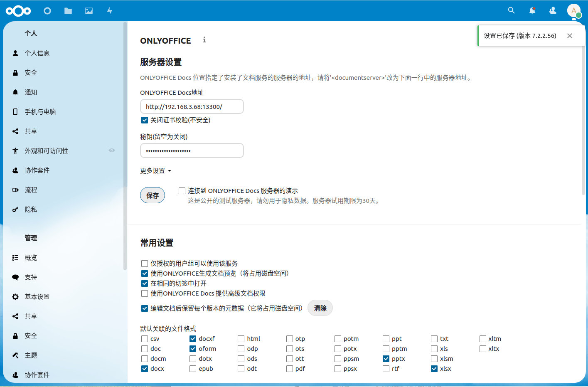Open the Photos app icon
This screenshot has height=387, width=588.
(x=89, y=11)
